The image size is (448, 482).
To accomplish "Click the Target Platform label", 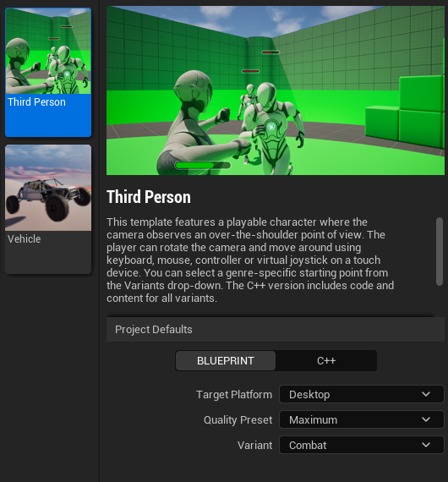I will click(x=234, y=394).
